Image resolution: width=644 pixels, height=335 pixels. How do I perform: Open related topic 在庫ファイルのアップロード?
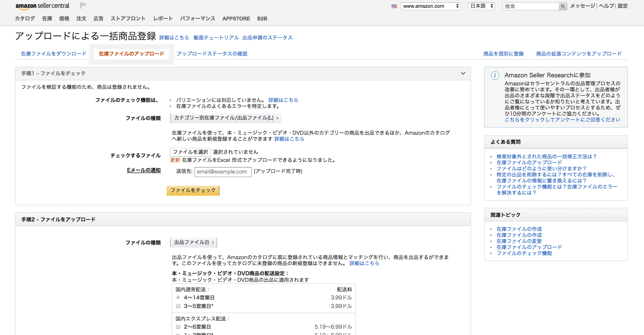tap(529, 247)
